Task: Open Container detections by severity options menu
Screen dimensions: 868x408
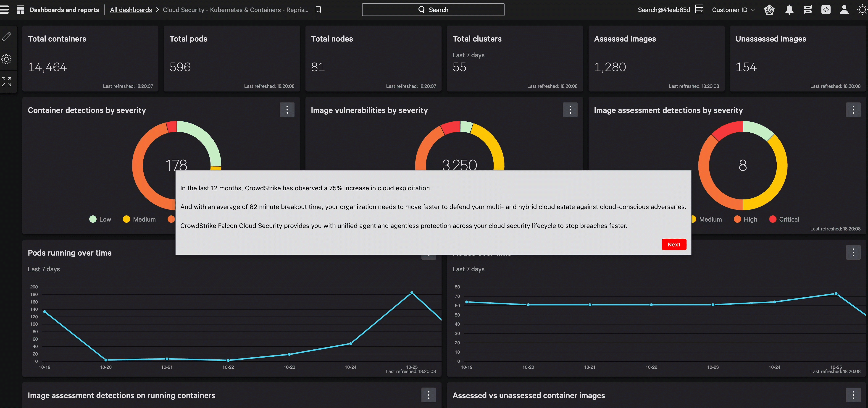Action: [287, 110]
